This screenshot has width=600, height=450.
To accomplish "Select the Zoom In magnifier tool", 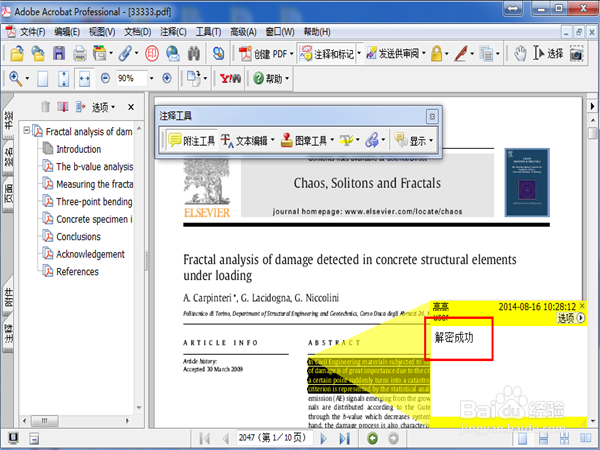I will (15, 78).
